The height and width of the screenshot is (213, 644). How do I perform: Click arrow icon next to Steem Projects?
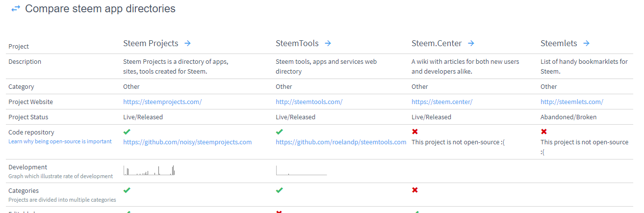pyautogui.click(x=187, y=43)
